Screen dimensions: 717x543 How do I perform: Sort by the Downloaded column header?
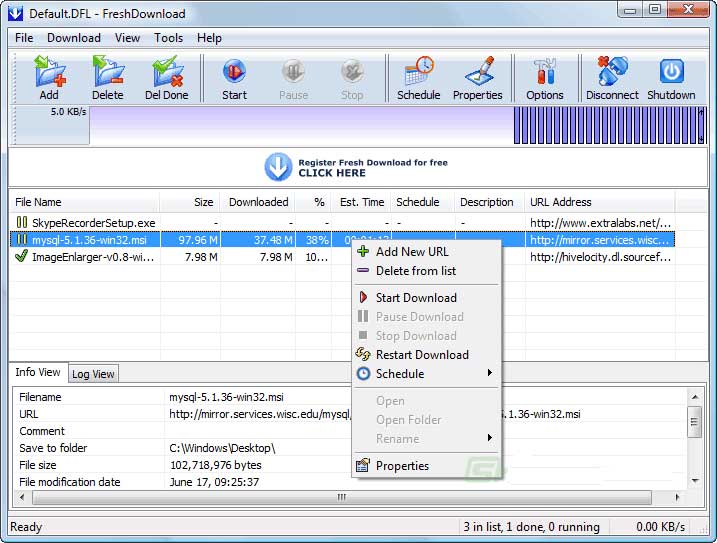[257, 202]
